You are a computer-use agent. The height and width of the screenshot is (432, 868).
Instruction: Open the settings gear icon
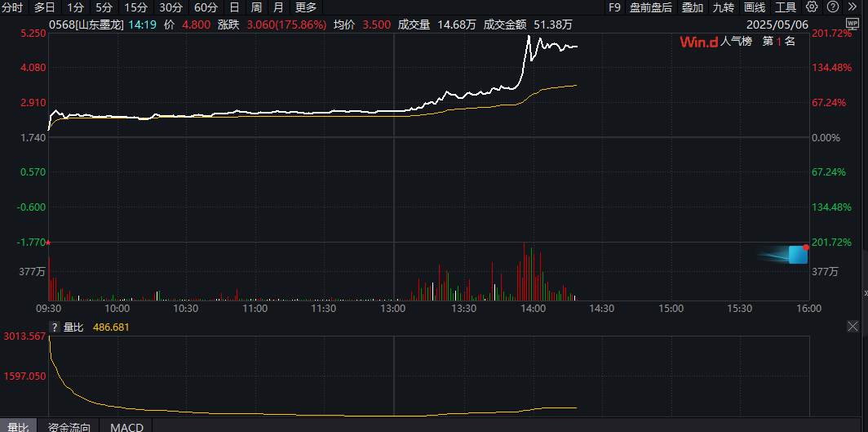click(812, 7)
